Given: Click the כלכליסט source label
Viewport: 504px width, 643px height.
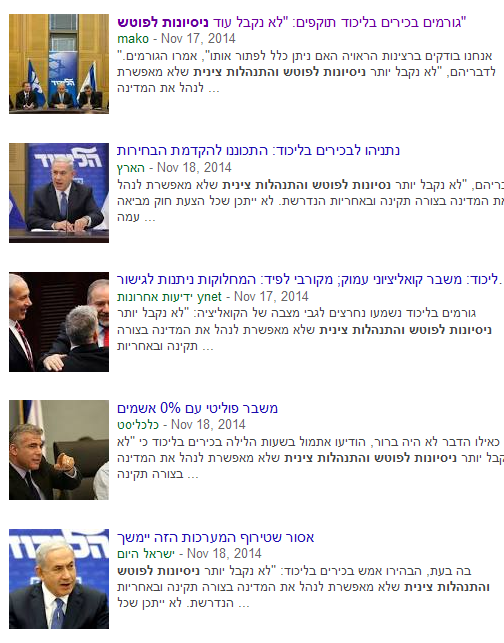Looking at the screenshot, I should 138,425.
